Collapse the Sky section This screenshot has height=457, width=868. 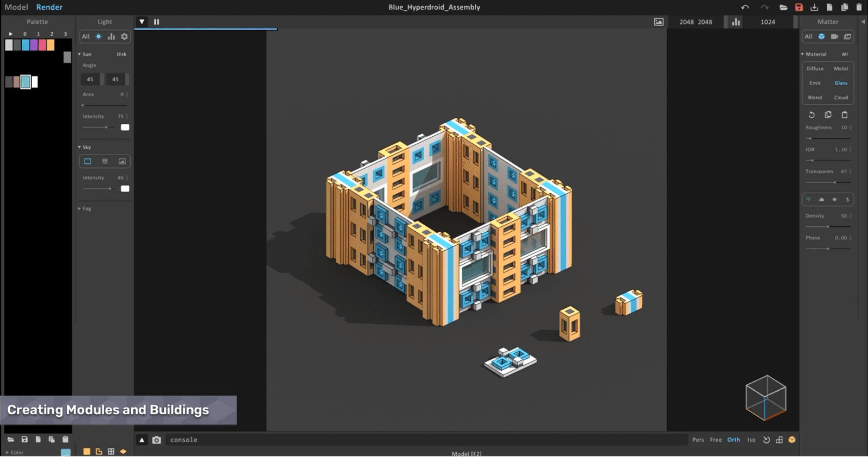pyautogui.click(x=79, y=147)
